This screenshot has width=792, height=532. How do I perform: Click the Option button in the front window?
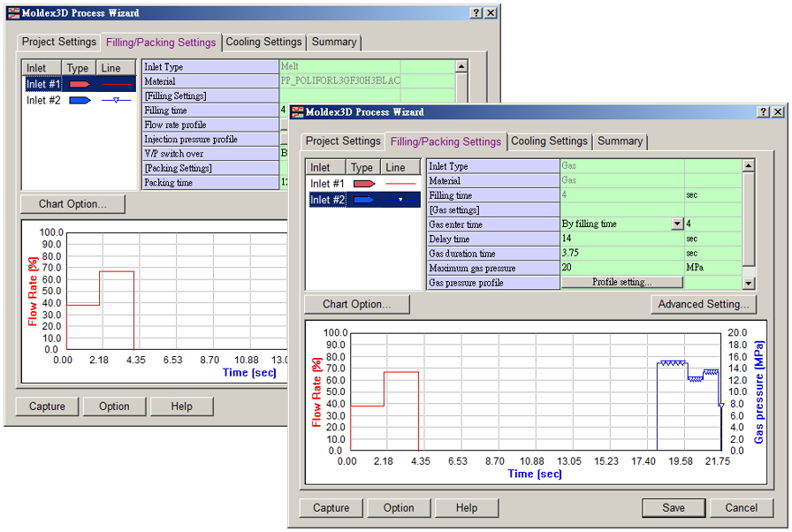[x=399, y=508]
